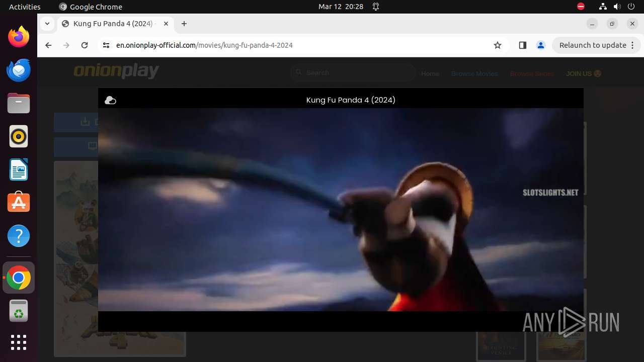
Task: Open the Help icon in the dock
Action: [19, 236]
